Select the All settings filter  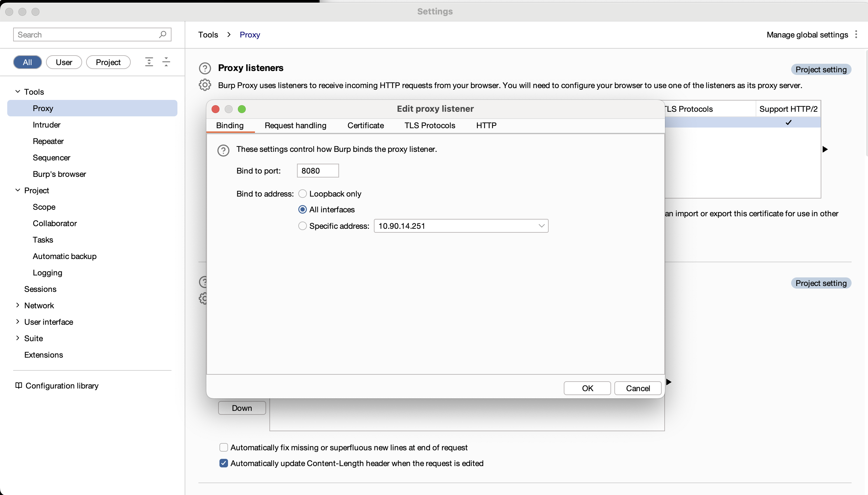click(28, 62)
